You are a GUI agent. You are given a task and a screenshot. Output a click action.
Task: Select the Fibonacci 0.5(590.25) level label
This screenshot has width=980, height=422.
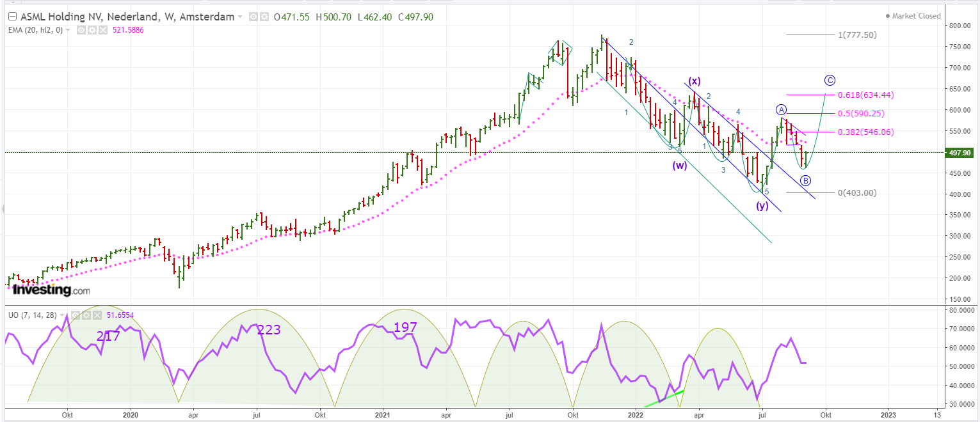point(862,113)
